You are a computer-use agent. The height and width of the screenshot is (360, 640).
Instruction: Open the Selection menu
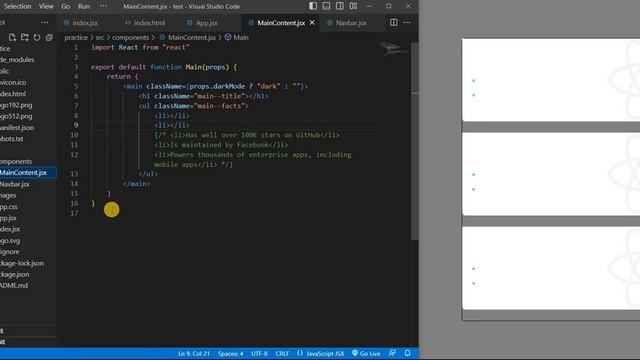[18, 6]
